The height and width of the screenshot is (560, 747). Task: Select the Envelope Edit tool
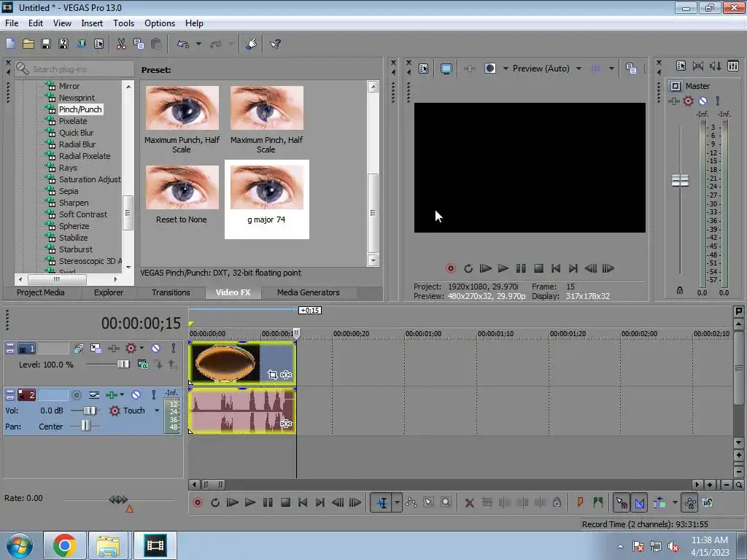(x=411, y=502)
